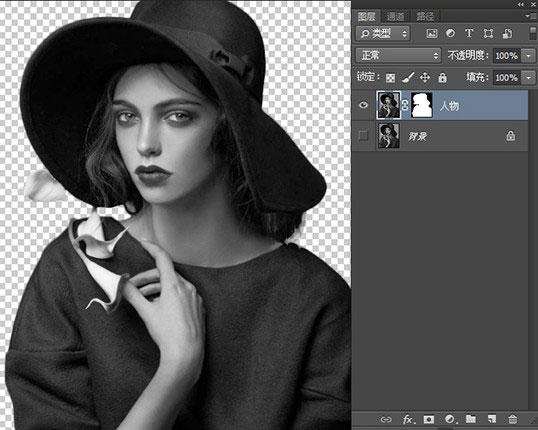This screenshot has height=430, width=538.
Task: Filter for shape layers
Action: pyautogui.click(x=488, y=33)
